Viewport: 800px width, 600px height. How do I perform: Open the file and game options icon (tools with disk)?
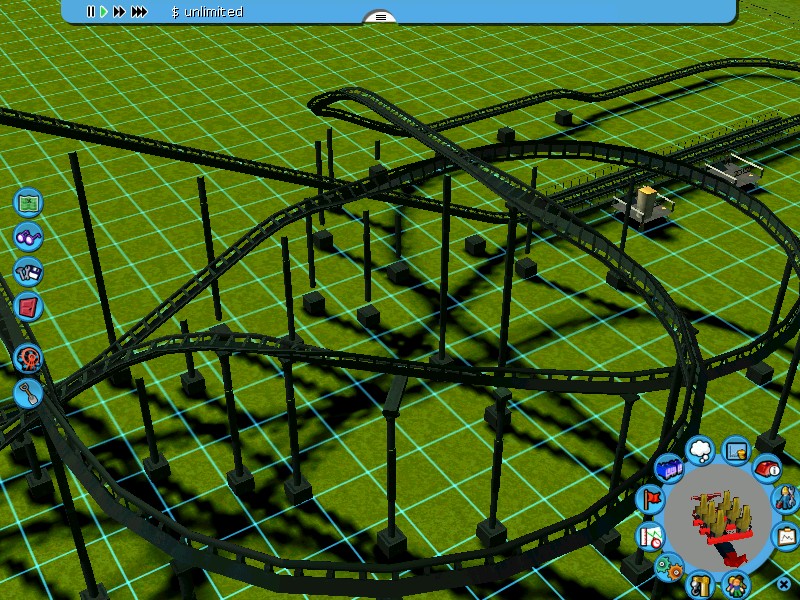tap(28, 272)
